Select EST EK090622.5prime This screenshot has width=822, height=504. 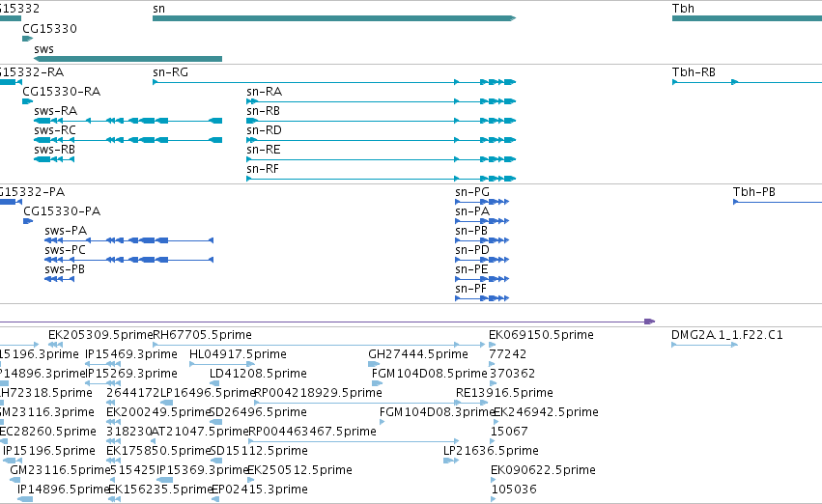tap(543, 471)
